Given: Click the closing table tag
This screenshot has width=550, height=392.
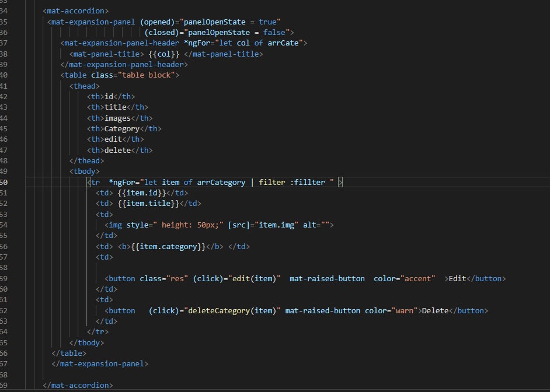Looking at the screenshot, I should point(69,353).
